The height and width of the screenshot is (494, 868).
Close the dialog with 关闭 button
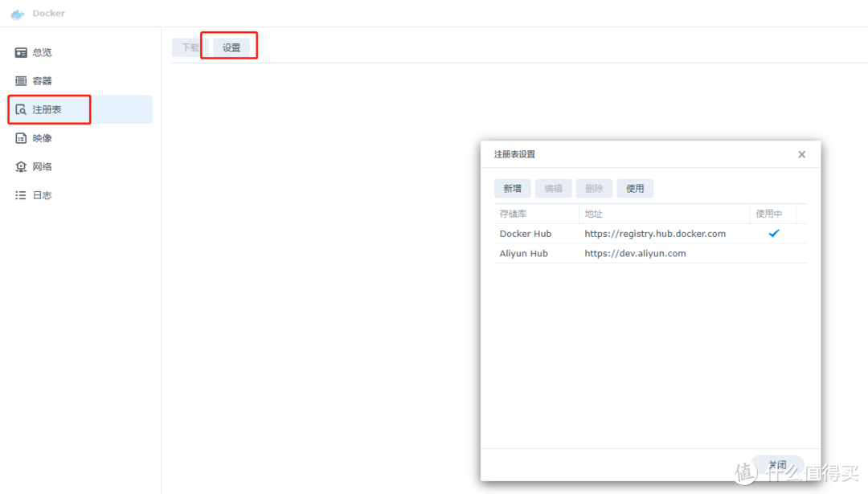pos(776,464)
